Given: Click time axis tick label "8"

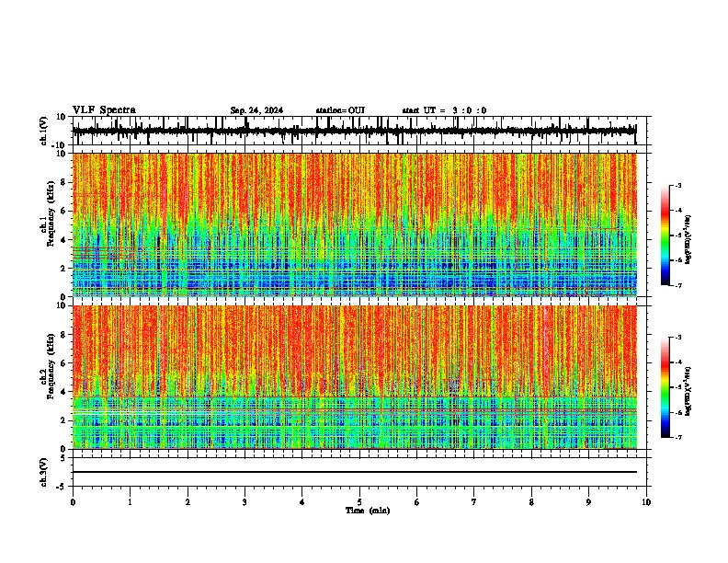Looking at the screenshot, I should coord(531,502).
